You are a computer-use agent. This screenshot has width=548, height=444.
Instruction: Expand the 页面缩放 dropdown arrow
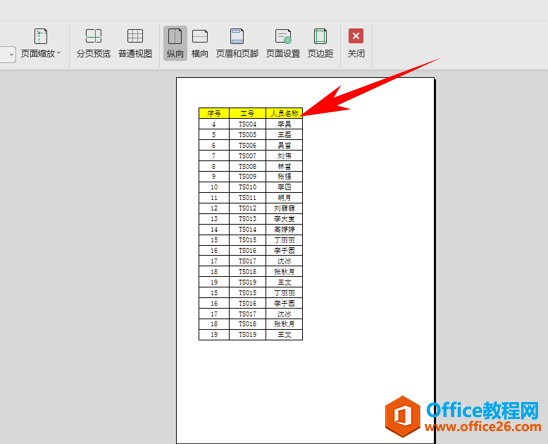(x=59, y=53)
